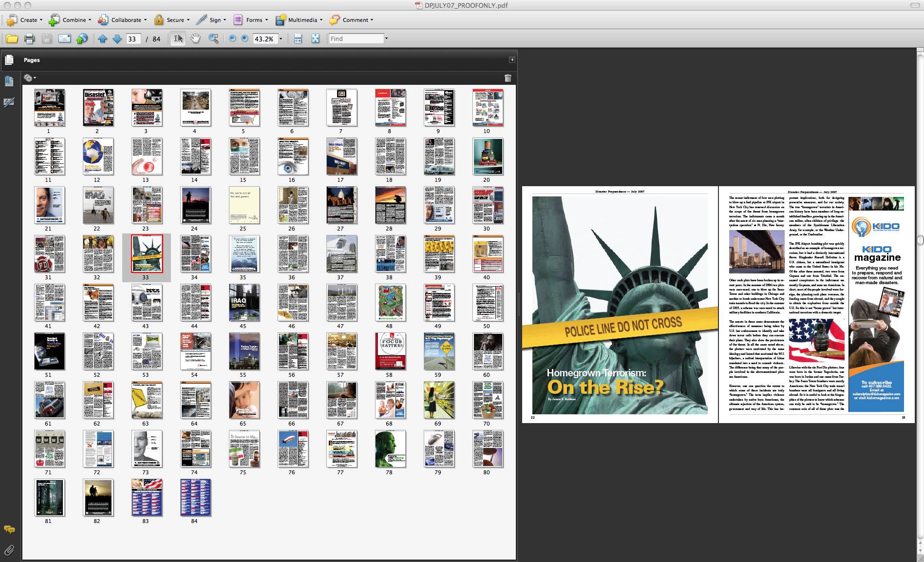This screenshot has width=924, height=562.
Task: Select the page 63 yellow Flooding-sign thumbnail
Action: [x=147, y=400]
